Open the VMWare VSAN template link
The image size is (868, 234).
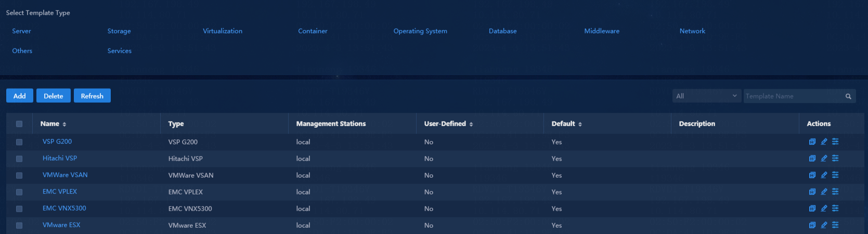[x=65, y=175]
